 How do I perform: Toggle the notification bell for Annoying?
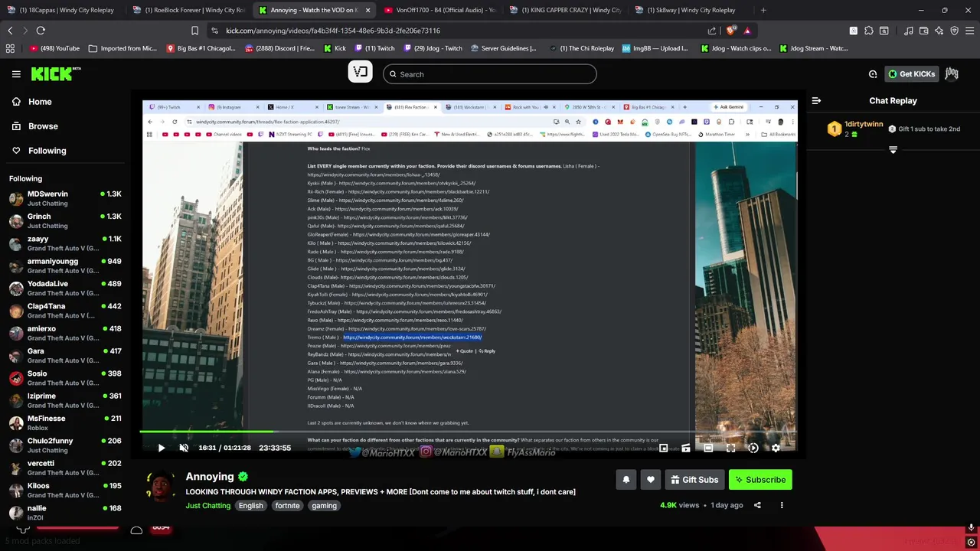(626, 480)
